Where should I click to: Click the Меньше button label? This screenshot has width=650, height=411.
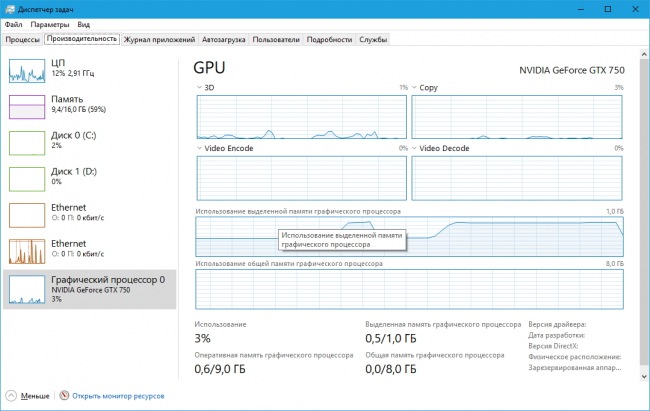point(35,396)
